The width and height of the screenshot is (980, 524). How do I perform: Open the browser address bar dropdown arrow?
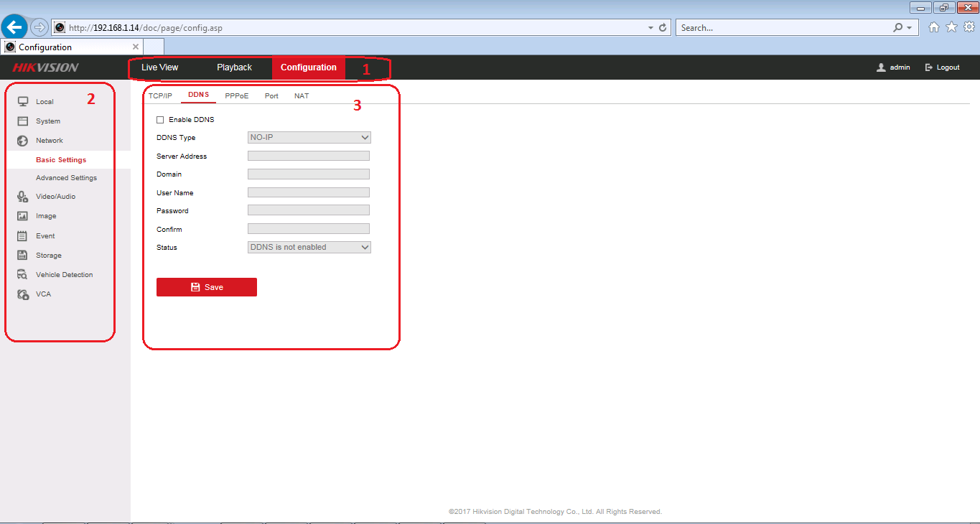tap(650, 28)
